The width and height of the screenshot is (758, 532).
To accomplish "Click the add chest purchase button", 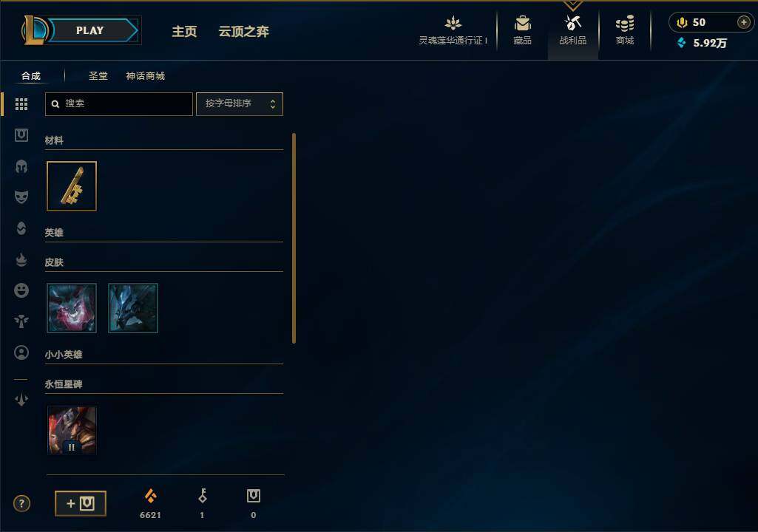I will tap(81, 503).
